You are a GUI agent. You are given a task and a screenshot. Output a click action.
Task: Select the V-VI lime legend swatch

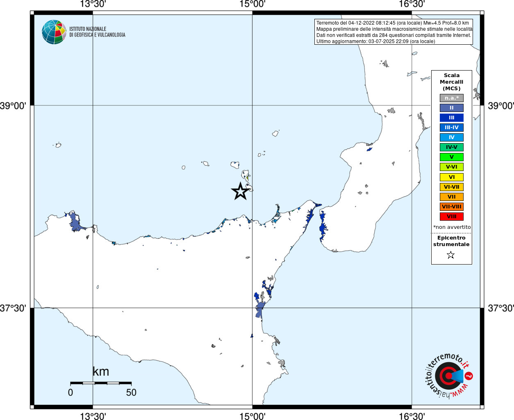[452, 167]
